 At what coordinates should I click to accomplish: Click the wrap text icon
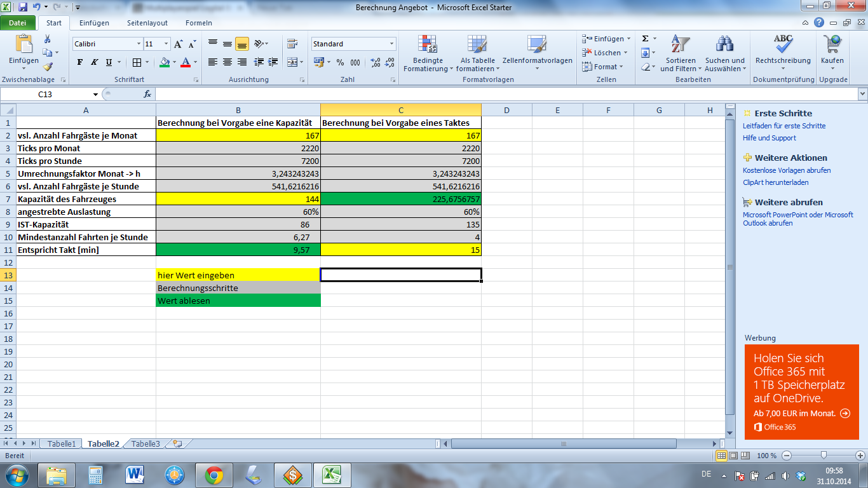point(292,44)
